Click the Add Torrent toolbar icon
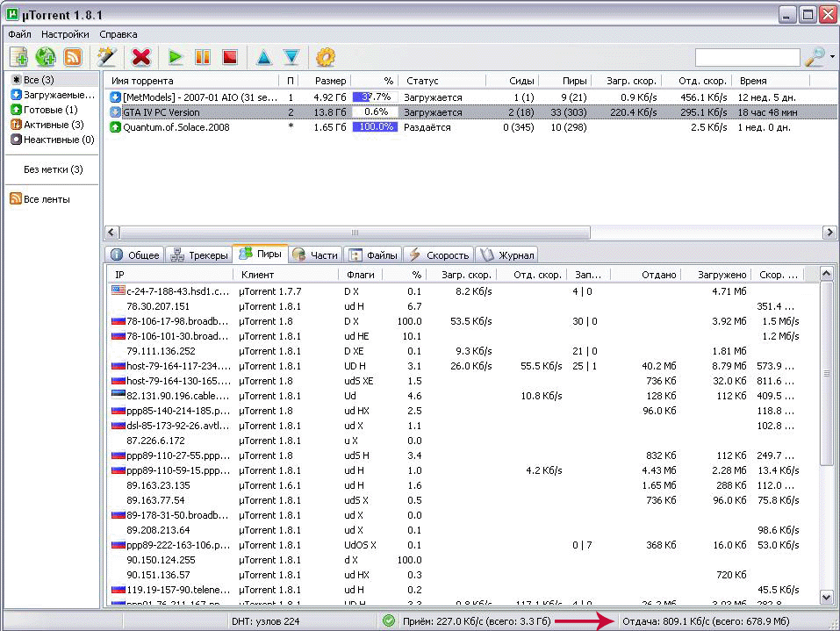The height and width of the screenshot is (631, 840). click(x=18, y=57)
